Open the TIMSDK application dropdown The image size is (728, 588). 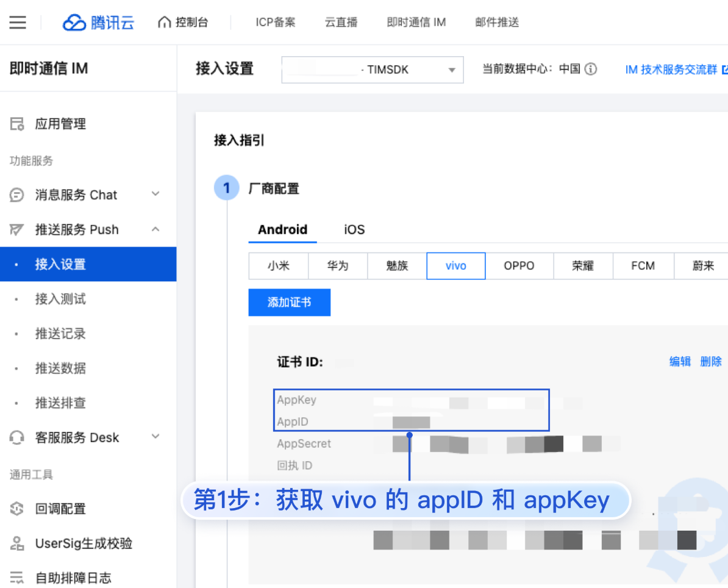[x=373, y=70]
